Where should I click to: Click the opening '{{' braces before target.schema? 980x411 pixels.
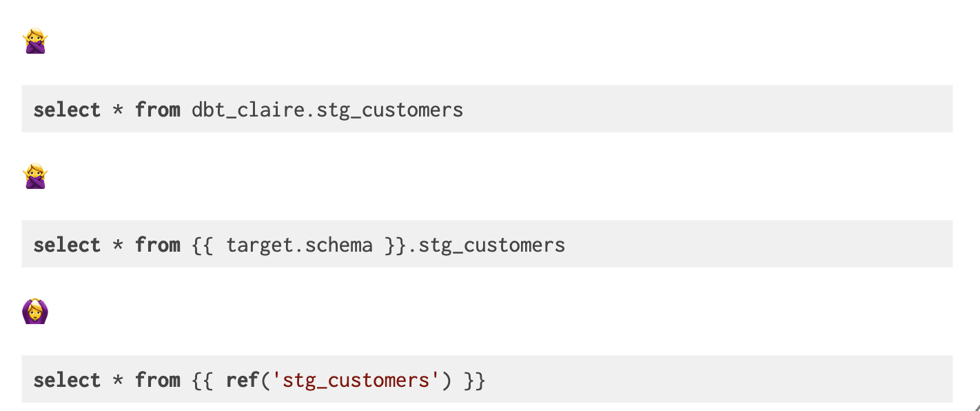point(203,245)
